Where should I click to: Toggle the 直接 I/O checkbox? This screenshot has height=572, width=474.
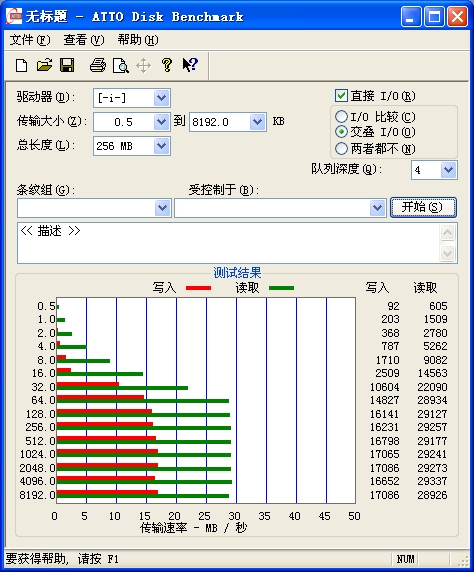(341, 96)
